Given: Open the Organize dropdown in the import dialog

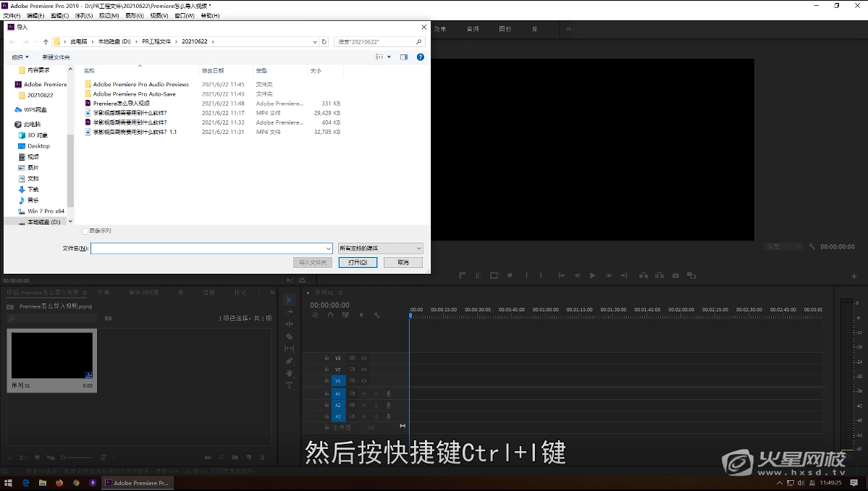Looking at the screenshot, I should coord(20,57).
